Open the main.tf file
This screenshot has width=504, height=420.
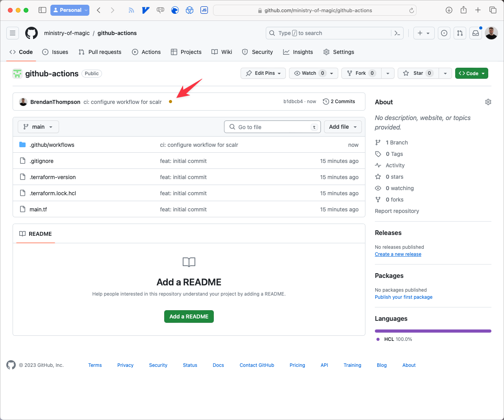pyautogui.click(x=38, y=209)
